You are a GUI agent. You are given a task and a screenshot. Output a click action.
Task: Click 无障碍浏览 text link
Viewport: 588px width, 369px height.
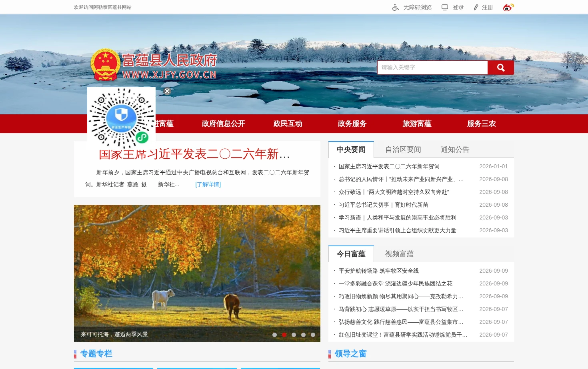point(418,7)
